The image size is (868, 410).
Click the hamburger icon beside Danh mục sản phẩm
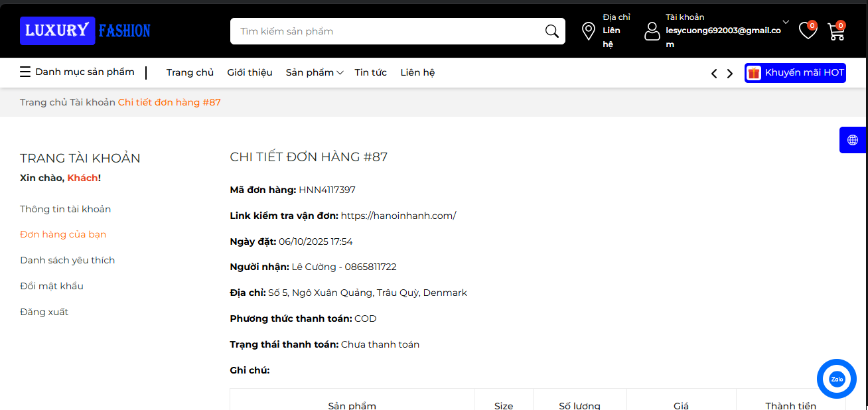pyautogui.click(x=25, y=72)
